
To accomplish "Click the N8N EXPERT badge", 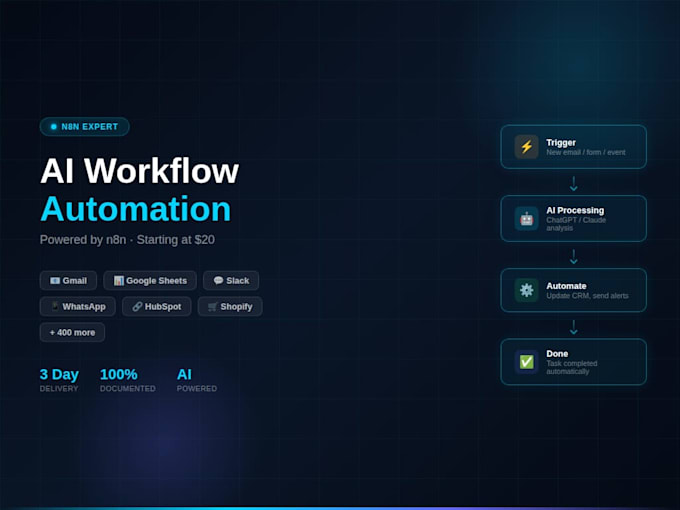I will [x=85, y=127].
